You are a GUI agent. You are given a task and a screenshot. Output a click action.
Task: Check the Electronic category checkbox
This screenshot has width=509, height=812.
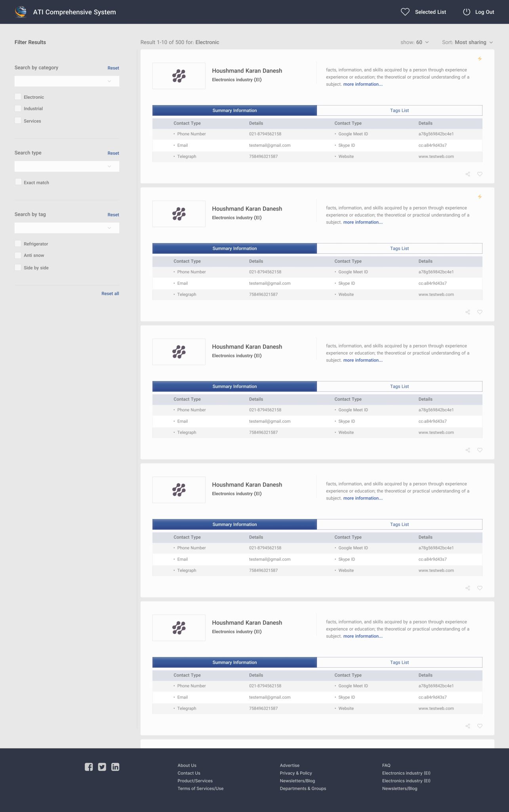click(18, 97)
